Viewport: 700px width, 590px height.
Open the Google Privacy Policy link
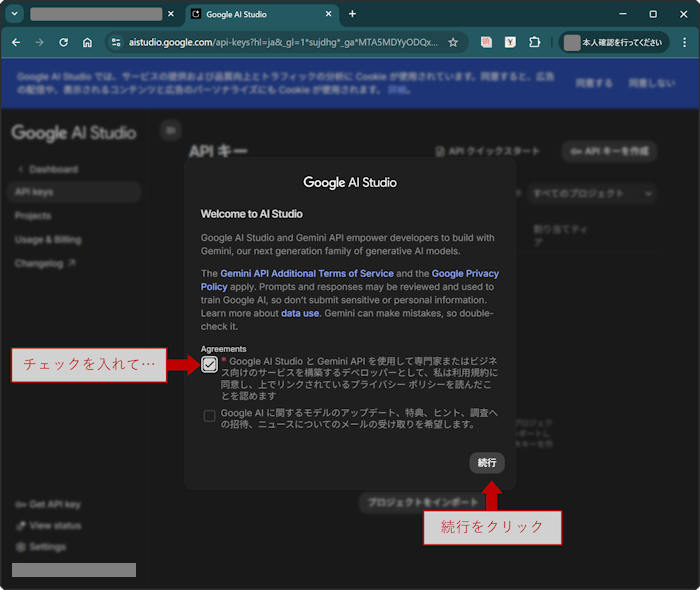(x=465, y=273)
